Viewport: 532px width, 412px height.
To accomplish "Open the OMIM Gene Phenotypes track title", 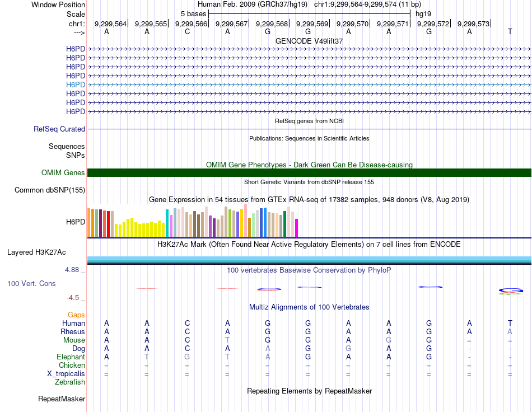I will [x=309, y=165].
